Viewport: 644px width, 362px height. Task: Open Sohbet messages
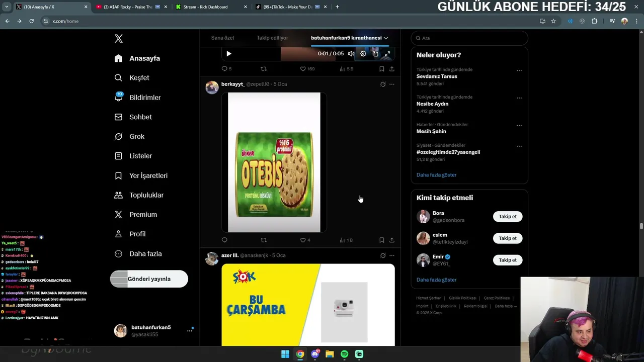tap(133, 117)
